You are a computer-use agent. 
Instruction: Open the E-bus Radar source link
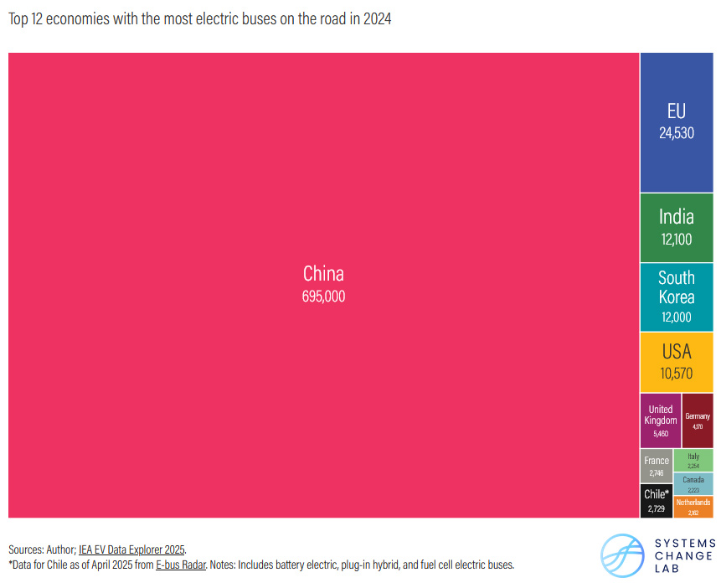coord(180,565)
